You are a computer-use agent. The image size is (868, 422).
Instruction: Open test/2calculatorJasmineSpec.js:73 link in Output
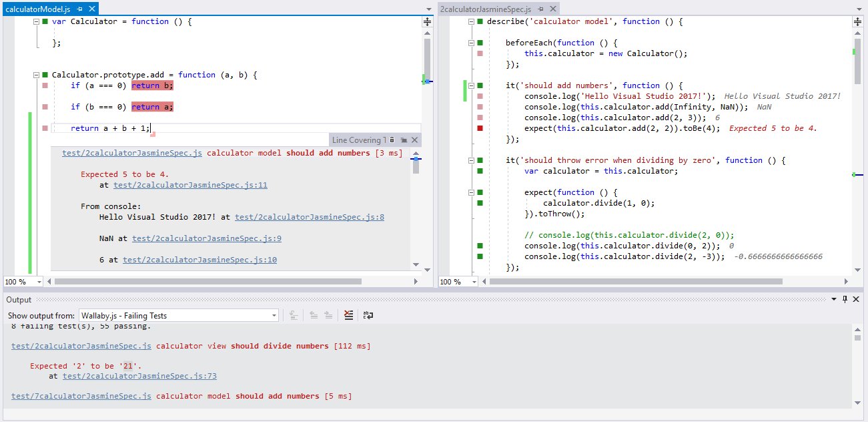pos(139,376)
